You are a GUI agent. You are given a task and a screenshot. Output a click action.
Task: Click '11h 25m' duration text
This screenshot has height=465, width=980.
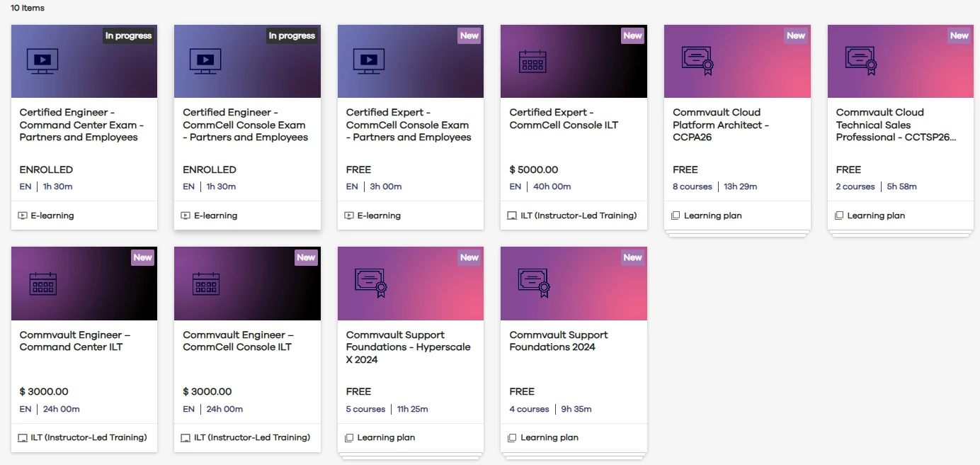click(x=413, y=410)
